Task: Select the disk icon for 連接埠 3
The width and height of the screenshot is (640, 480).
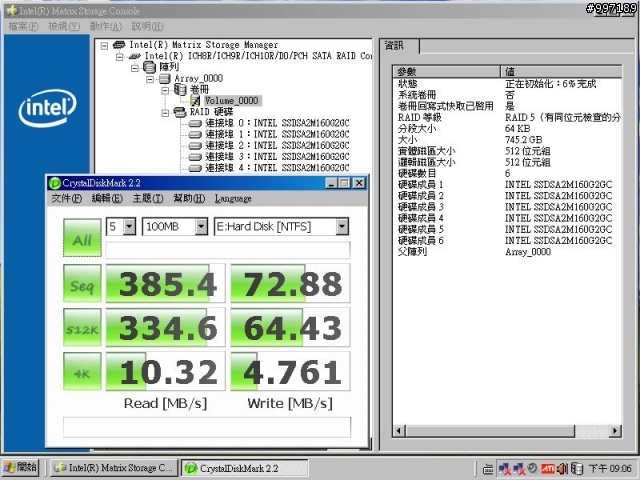Action: (x=195, y=157)
